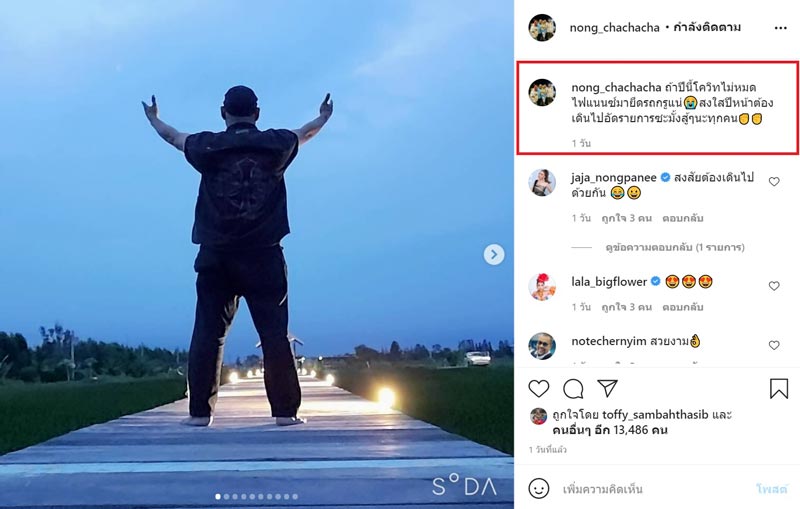800x509 pixels.
Task: Go to next photo arrow
Action: tap(494, 254)
